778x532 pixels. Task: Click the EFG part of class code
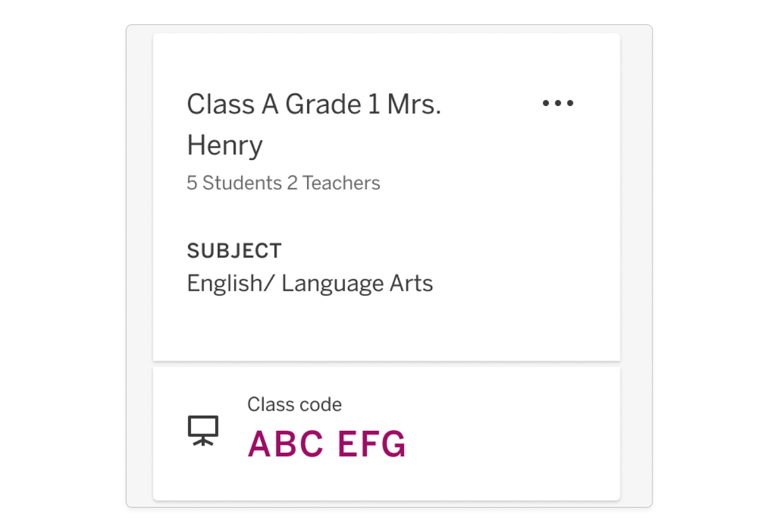click(371, 444)
